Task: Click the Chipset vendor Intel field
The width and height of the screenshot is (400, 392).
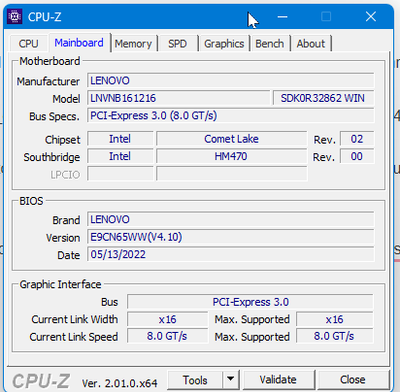Action: [x=120, y=139]
